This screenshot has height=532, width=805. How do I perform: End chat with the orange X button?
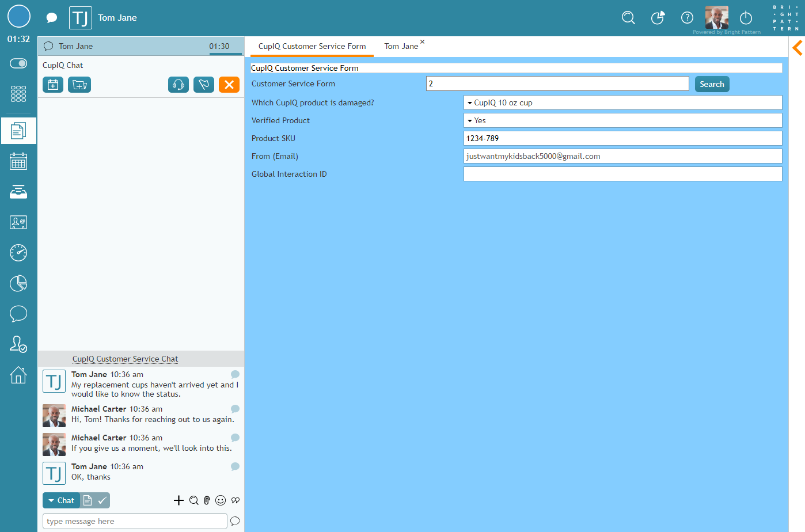tap(229, 85)
